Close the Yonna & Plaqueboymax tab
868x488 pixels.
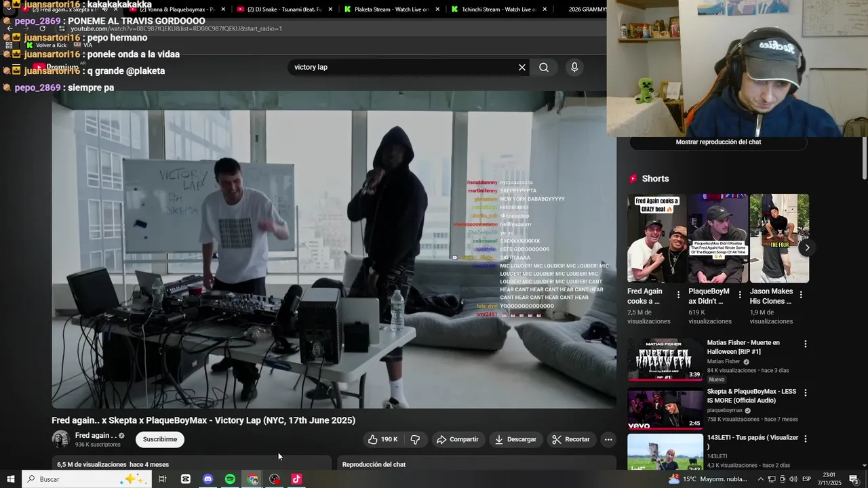[223, 9]
